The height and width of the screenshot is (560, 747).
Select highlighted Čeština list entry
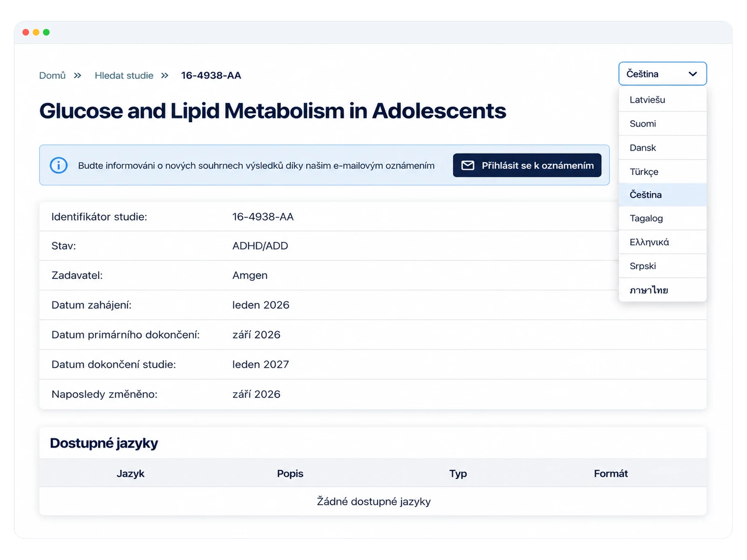pos(662,195)
